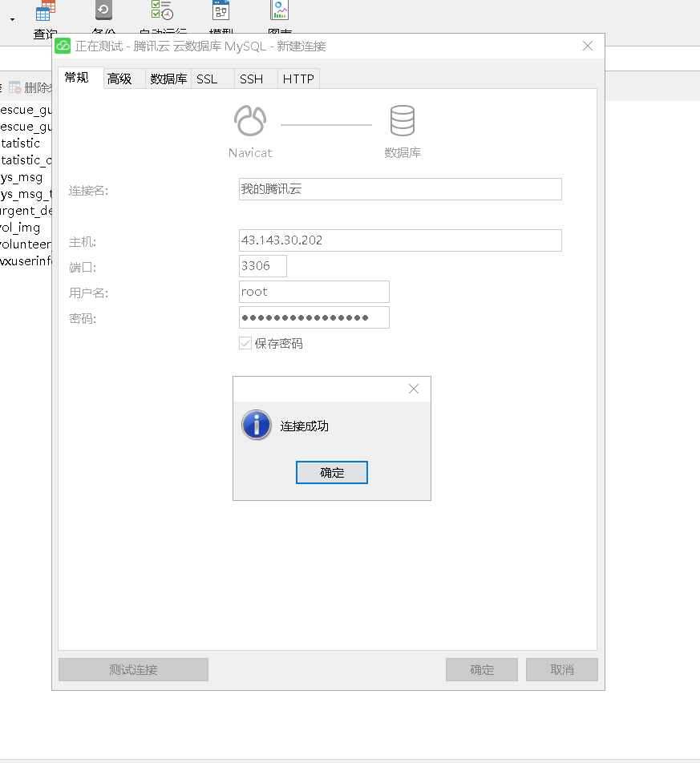Toggle the 保存密码 checkbox
The image size is (700, 763).
pyautogui.click(x=245, y=344)
